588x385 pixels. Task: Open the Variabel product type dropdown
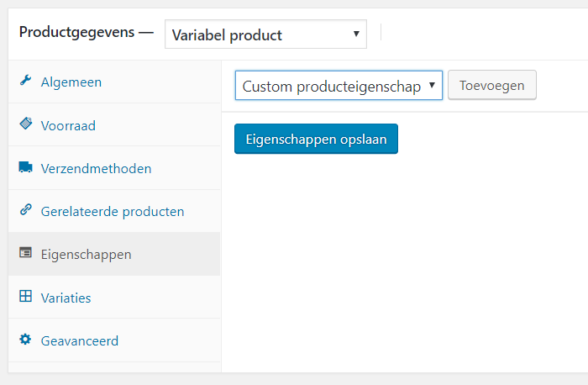[x=266, y=34]
